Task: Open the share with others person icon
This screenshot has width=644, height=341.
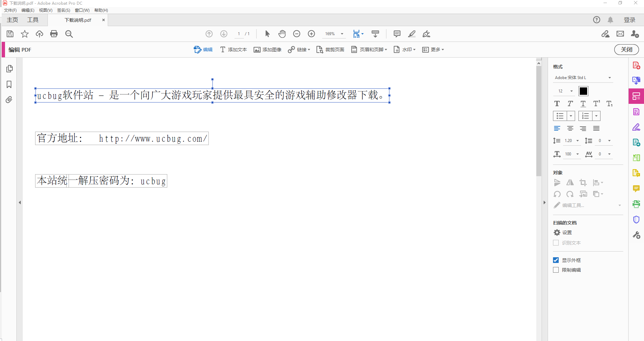Action: coord(635,34)
